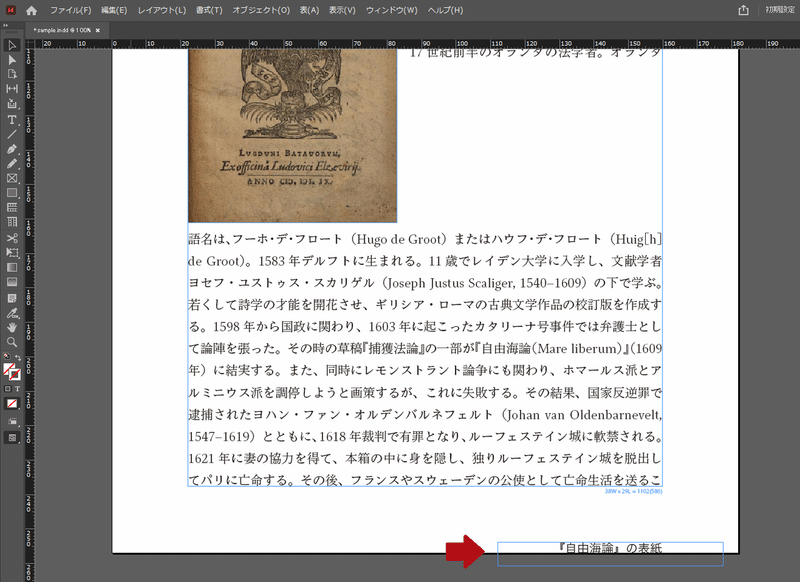Screen dimensions: 800x582
Task: Select the book cover image frame
Action: (292, 136)
